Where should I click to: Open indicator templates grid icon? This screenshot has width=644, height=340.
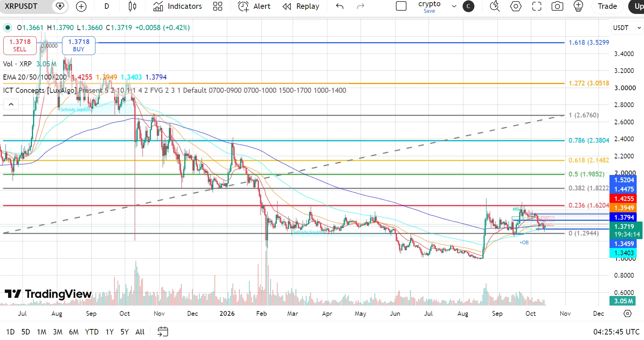point(218,6)
